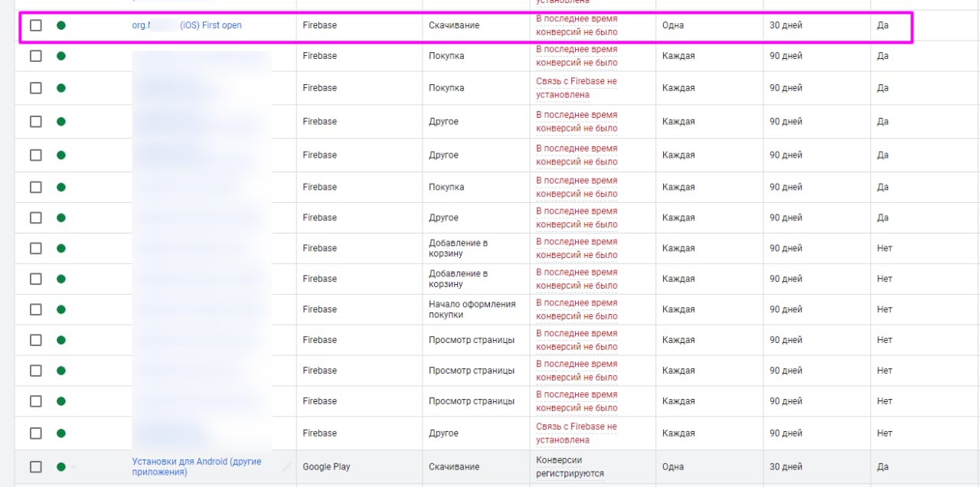Viewport: 980px width, 487px height.
Task: Click no-recent-conversions status in First open row
Action: pos(576,25)
